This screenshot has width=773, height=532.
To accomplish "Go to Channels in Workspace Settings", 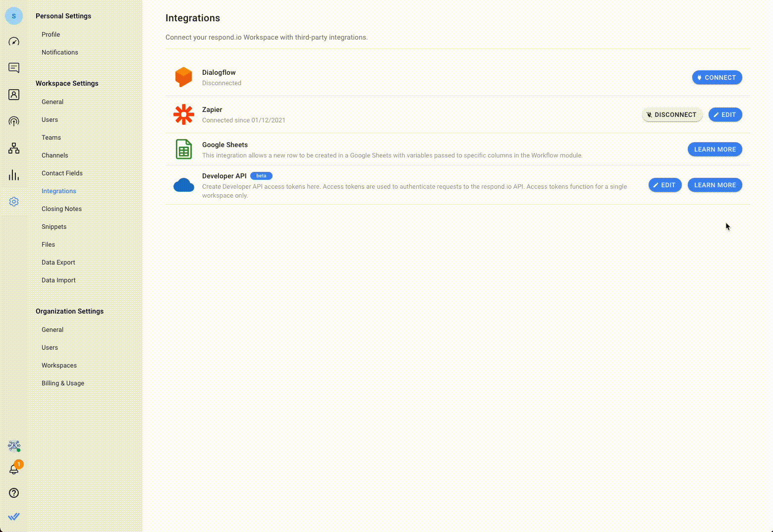I will pyautogui.click(x=55, y=156).
